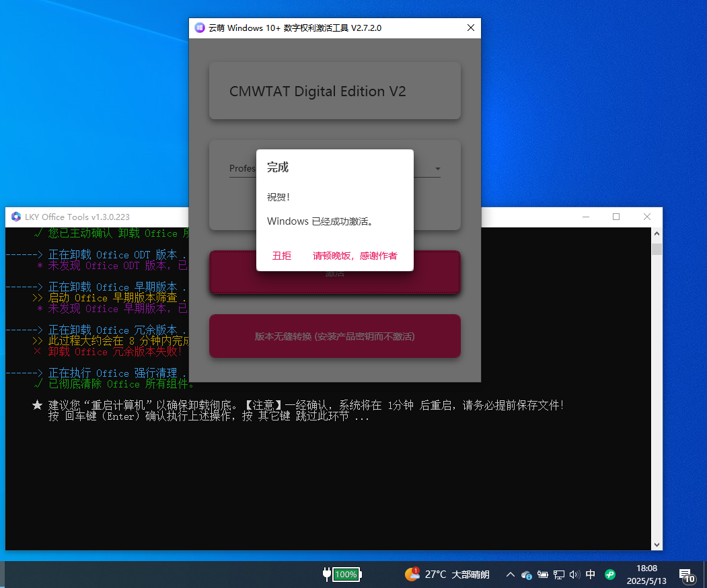Open the volume speaker tray icon
Screen dimensions: 707x588
coord(574,575)
